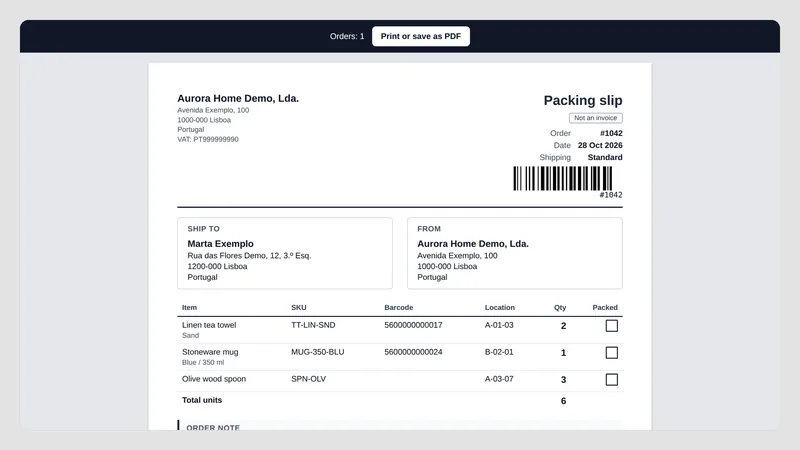Click barcode 5600000000024
This screenshot has width=800, height=450.
tap(413, 352)
